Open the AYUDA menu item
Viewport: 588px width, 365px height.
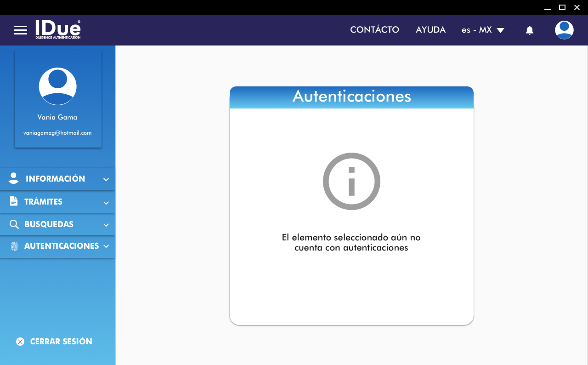[x=430, y=30]
